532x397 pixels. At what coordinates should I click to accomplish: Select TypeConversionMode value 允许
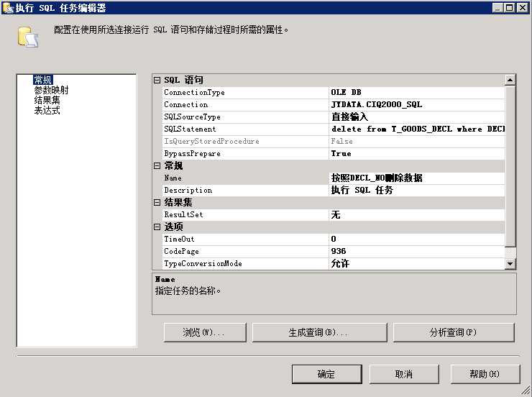417,263
